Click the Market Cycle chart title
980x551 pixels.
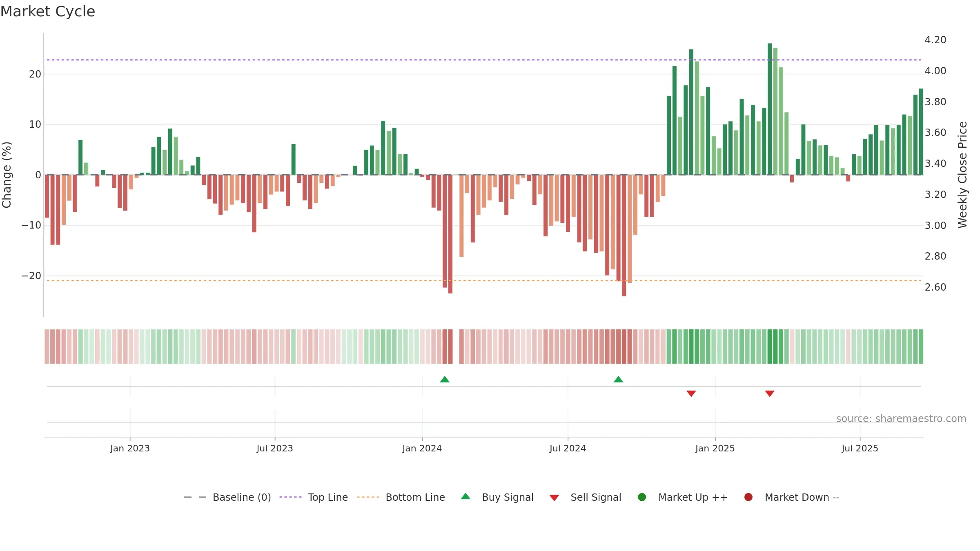(x=48, y=11)
